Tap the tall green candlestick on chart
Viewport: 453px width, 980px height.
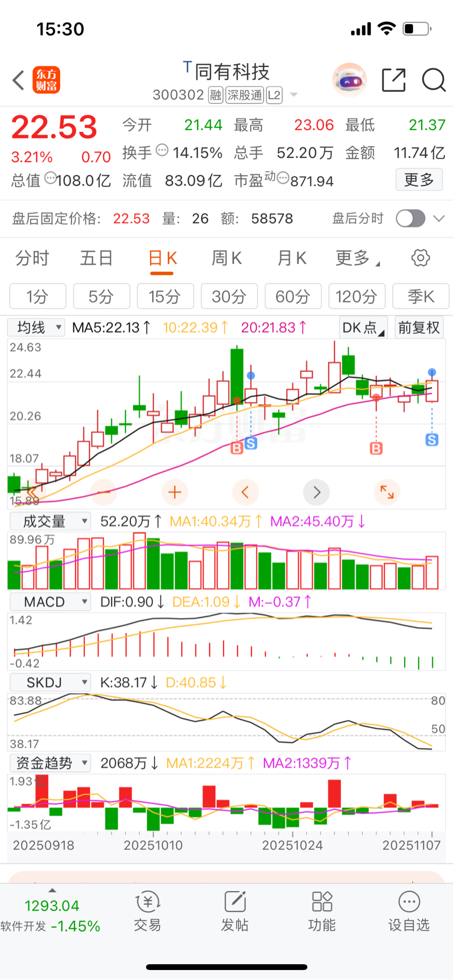coord(237,375)
